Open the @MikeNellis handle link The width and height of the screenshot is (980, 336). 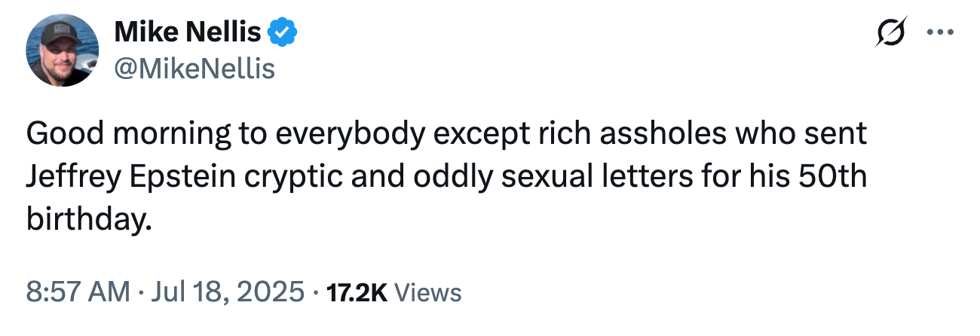click(194, 69)
